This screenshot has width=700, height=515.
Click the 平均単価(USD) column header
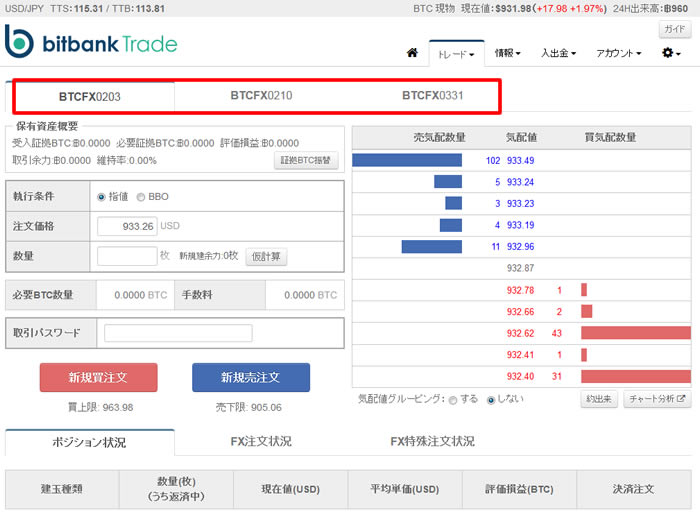click(405, 490)
